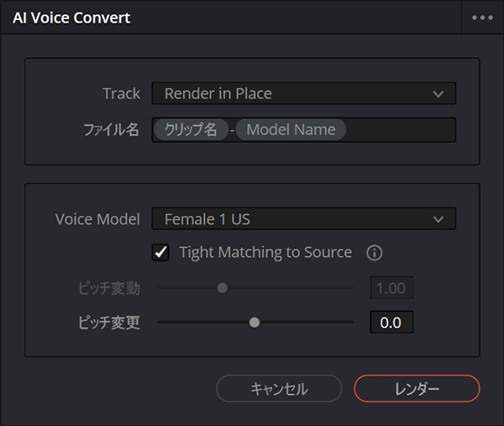Click the Voice Model dropdown chevron arrow

[x=438, y=219]
